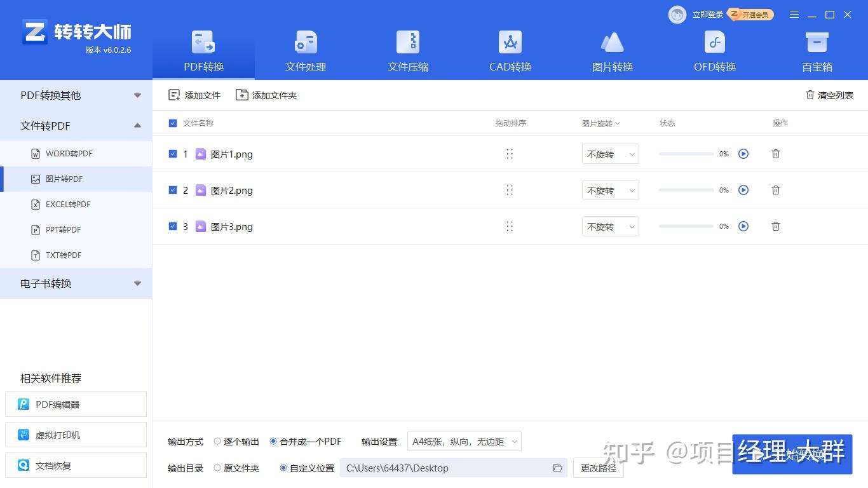Click the 图片1.png file name
Screen dimensions: 868x488
[x=232, y=154]
